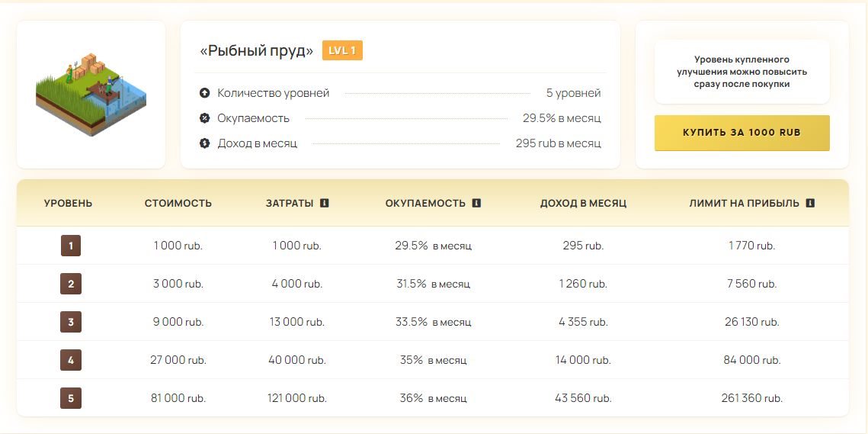Image resolution: width=868 pixels, height=434 pixels.
Task: Click the 3 000 rub. cost cell
Action: click(x=178, y=285)
